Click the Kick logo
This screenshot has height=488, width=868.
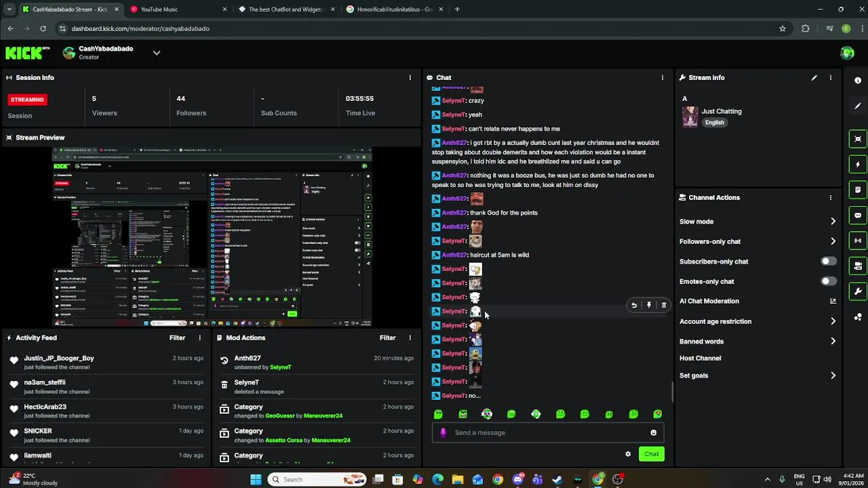(28, 52)
